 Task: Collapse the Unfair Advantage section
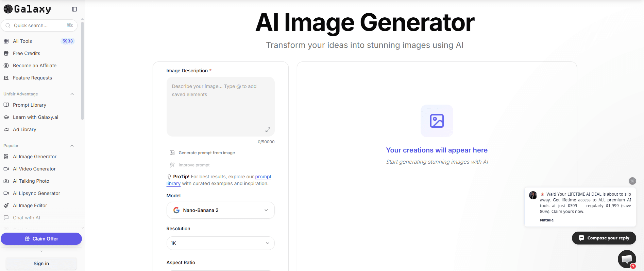(x=72, y=94)
